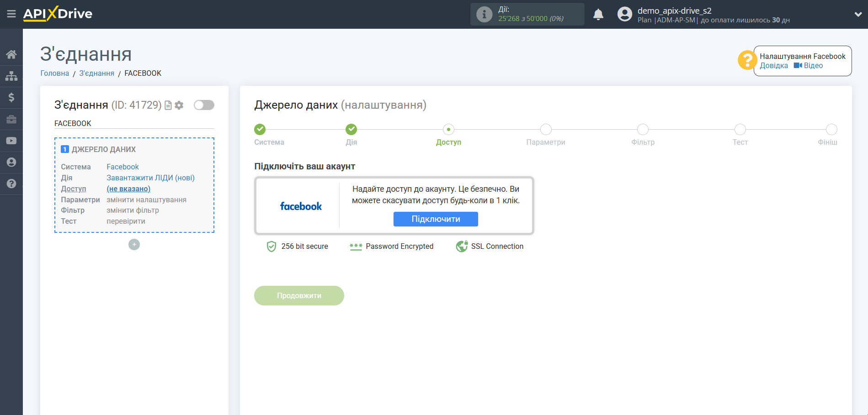The width and height of the screenshot is (868, 415).
Task: Open the payments dollar icon in the sidebar
Action: point(11,97)
